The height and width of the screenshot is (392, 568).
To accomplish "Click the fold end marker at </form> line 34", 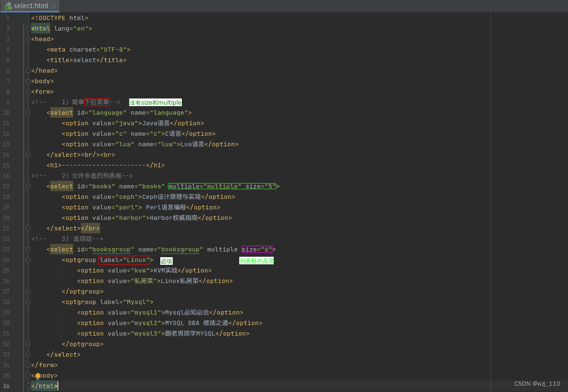I will pyautogui.click(x=28, y=365).
